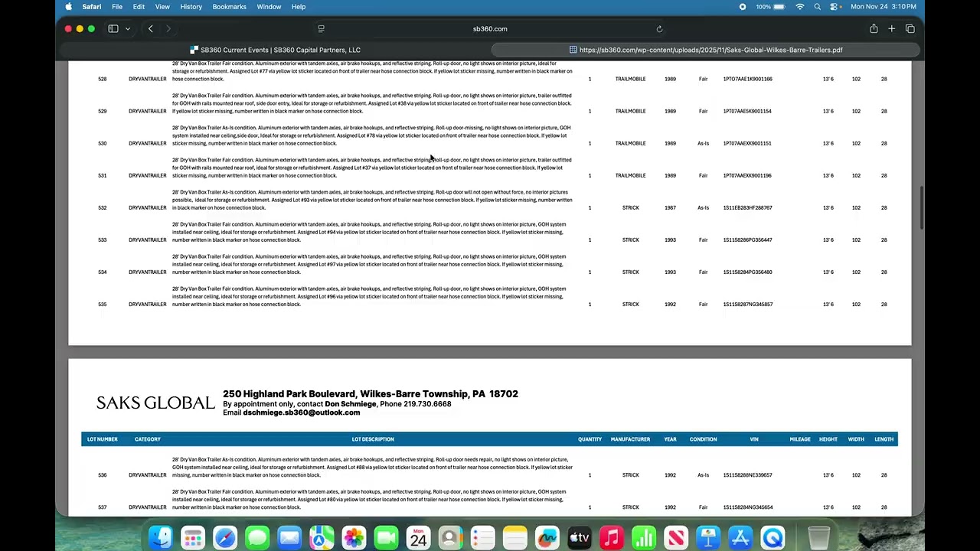Open Safari from the Dock
Screen dimensions: 980x551
pos(225,538)
